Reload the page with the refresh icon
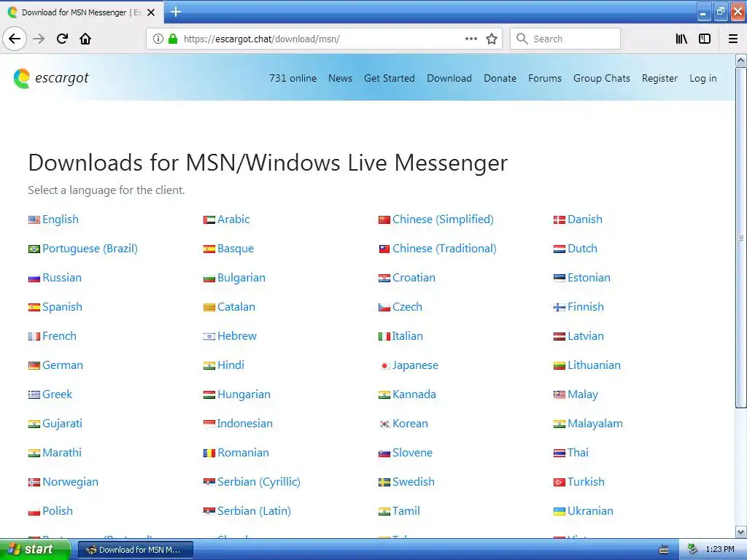Viewport: 747px width, 560px height. pyautogui.click(x=62, y=39)
